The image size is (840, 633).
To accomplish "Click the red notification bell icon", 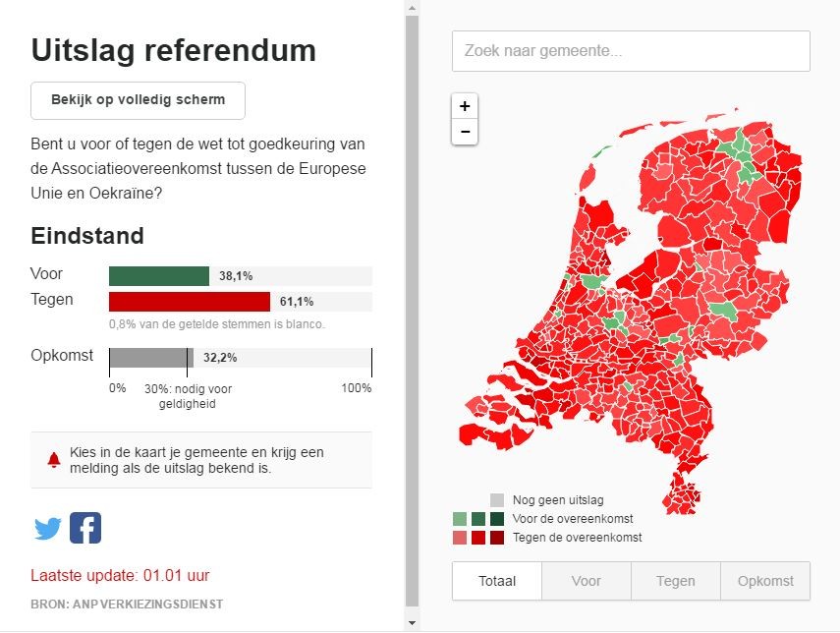I will click(54, 460).
